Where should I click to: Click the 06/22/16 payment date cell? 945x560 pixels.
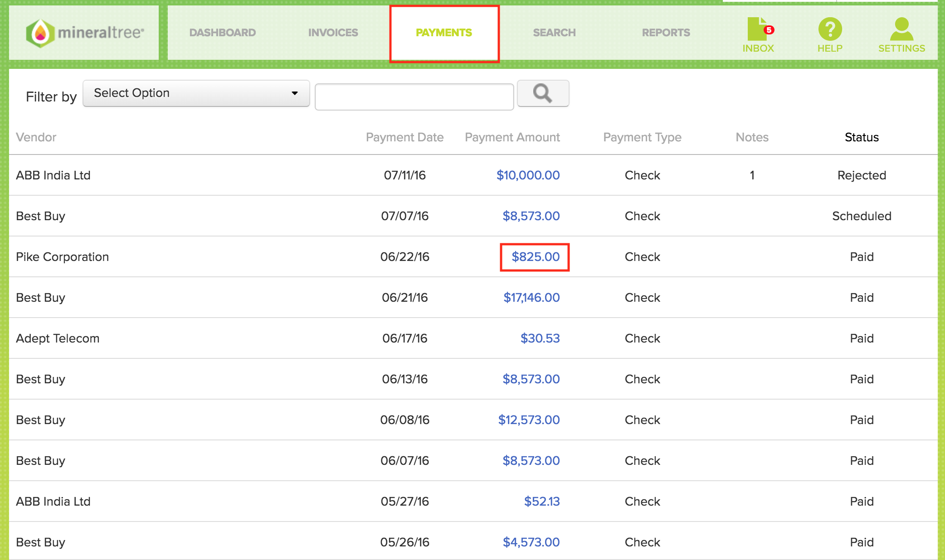tap(405, 257)
